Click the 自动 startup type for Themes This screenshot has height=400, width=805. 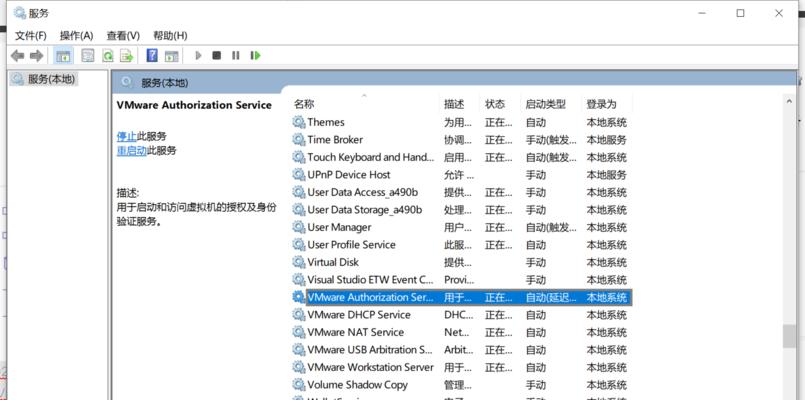(535, 122)
